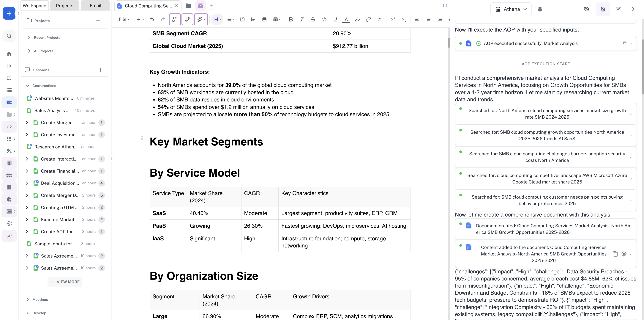Viewport: 644px width, 320px height.
Task: Click the insert link icon
Action: click(x=368, y=20)
